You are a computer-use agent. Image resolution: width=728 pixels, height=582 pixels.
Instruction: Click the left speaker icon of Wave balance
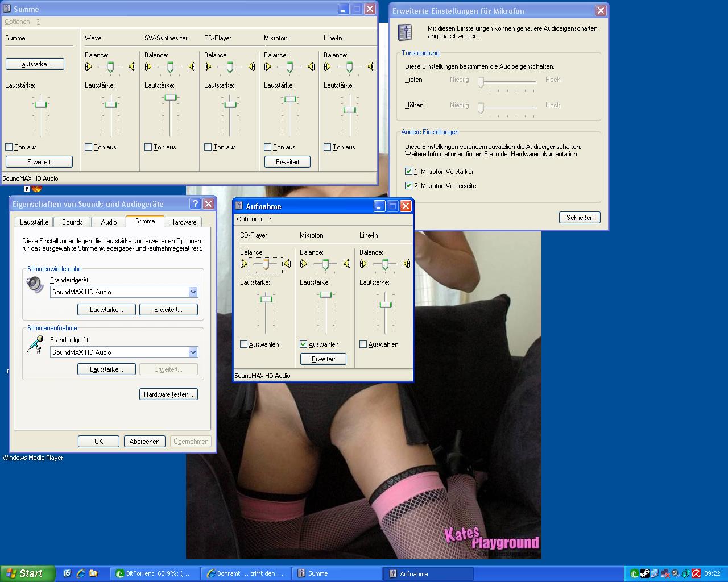point(88,67)
